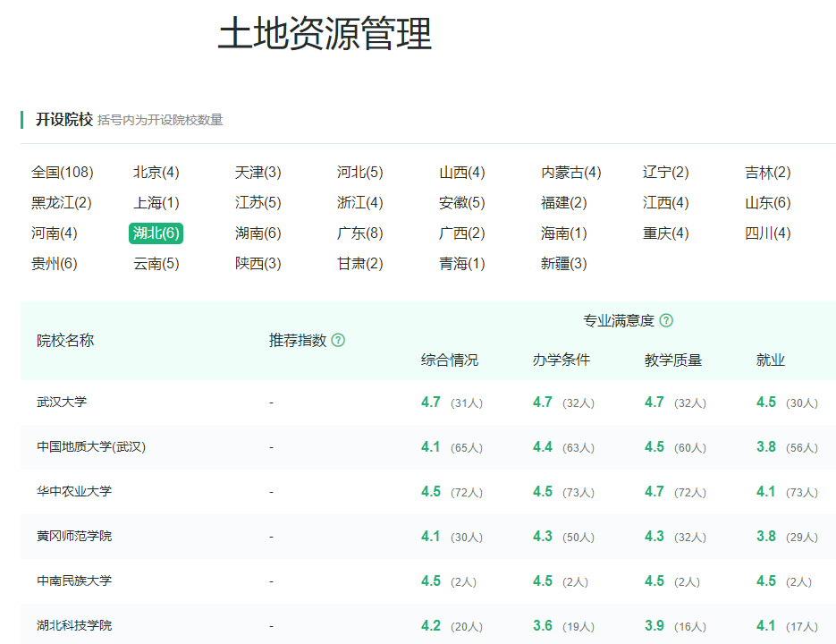The image size is (836, 644).
Task: Click 武汉大学 就业 score 4.5
Action: (766, 402)
